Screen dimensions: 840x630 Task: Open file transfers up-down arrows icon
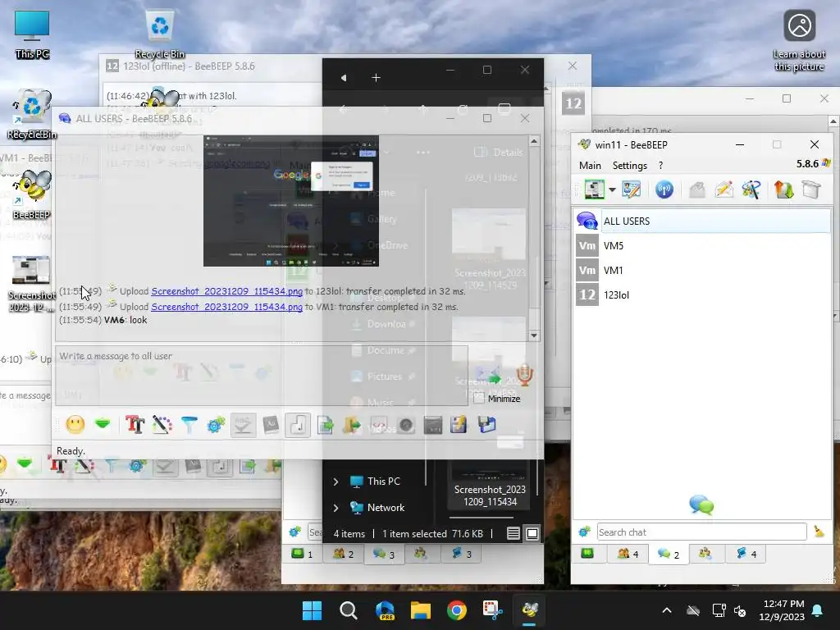(783, 189)
